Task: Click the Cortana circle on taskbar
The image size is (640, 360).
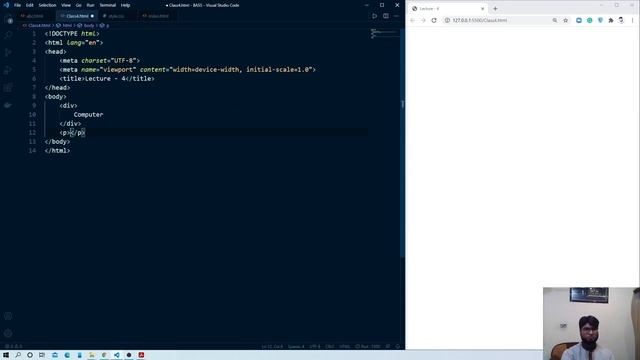Action: tap(30, 355)
